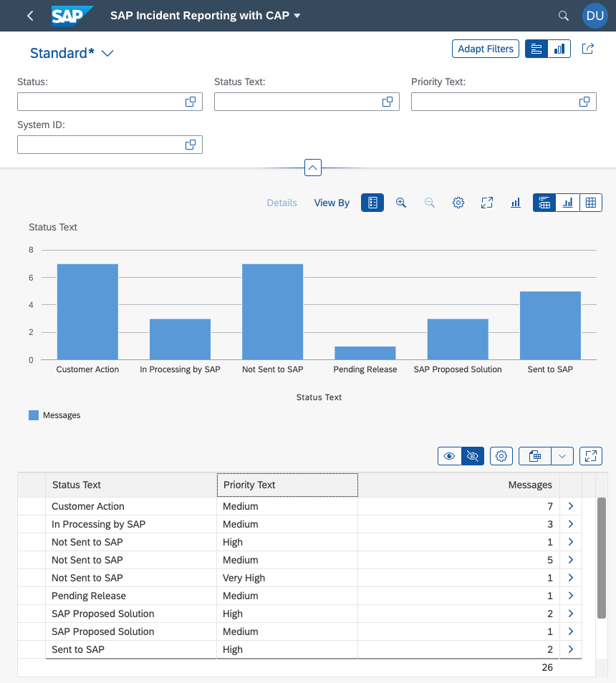This screenshot has height=683, width=616.
Task: Click the total value 26
Action: pos(547,667)
